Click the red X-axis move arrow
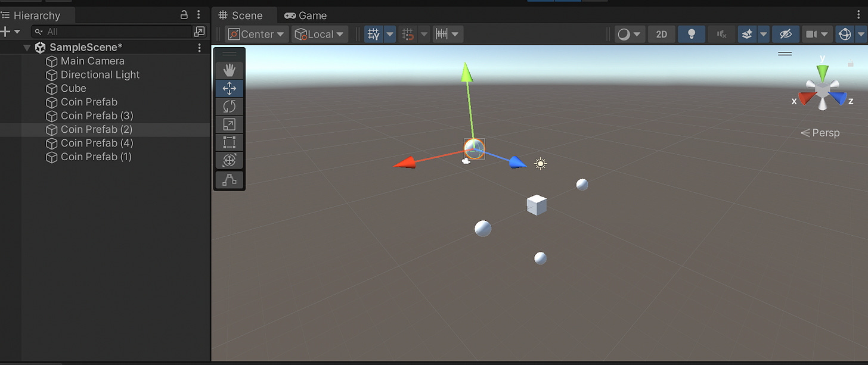Screen dimensions: 868x365 click(405, 163)
